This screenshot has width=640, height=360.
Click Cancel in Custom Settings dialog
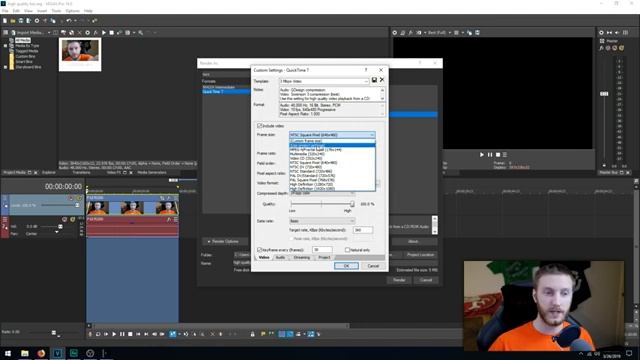coord(373,266)
